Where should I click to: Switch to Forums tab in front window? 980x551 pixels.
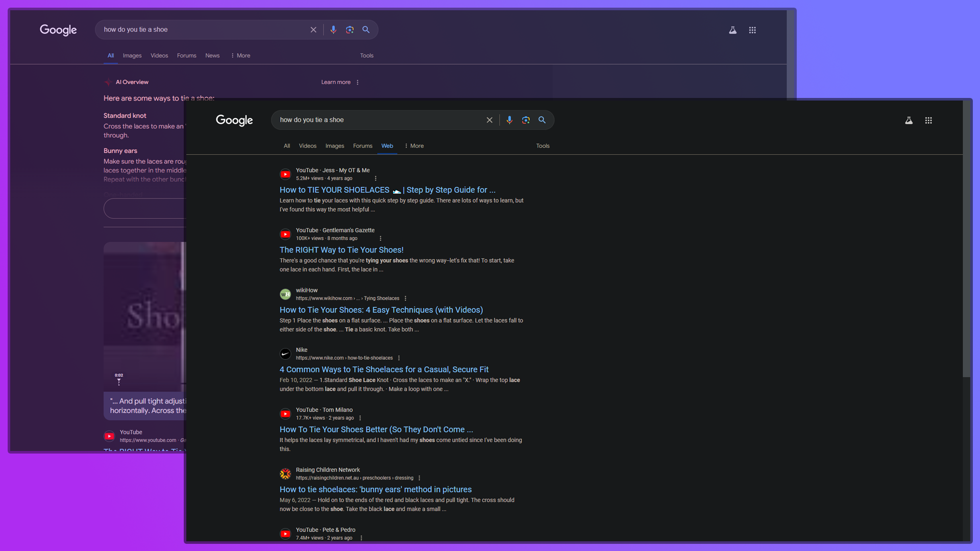point(363,146)
